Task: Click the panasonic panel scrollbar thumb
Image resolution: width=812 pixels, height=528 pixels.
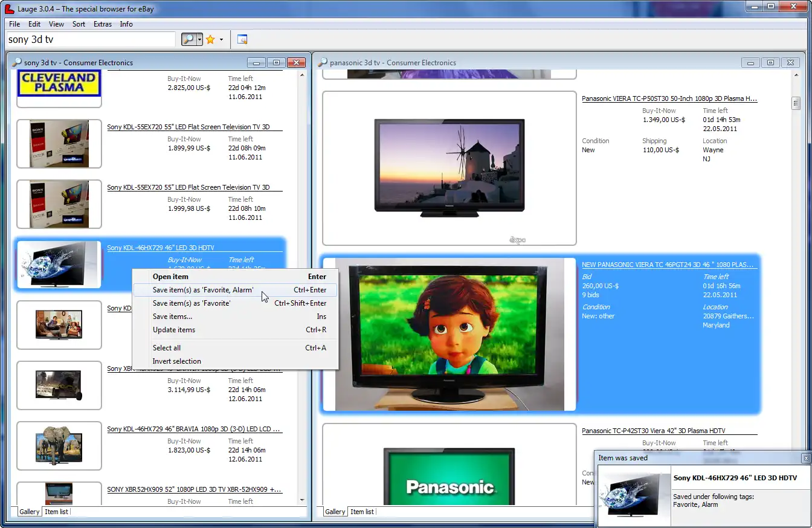Action: click(796, 103)
